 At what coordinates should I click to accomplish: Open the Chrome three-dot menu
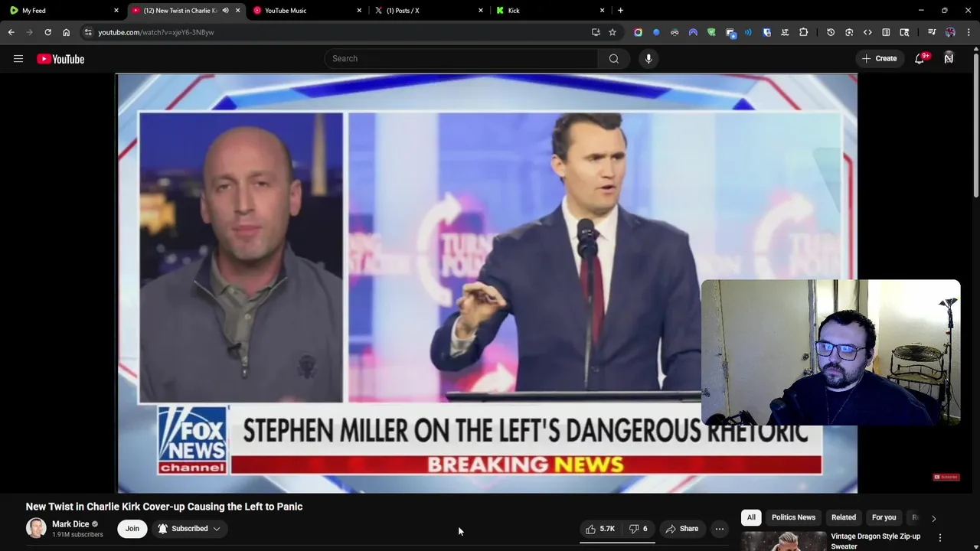969,32
